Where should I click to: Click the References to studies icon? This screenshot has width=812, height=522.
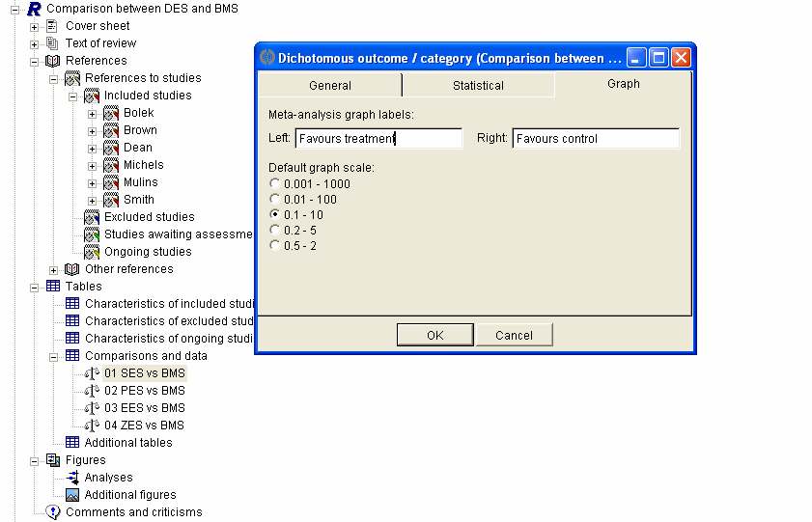[x=72, y=78]
